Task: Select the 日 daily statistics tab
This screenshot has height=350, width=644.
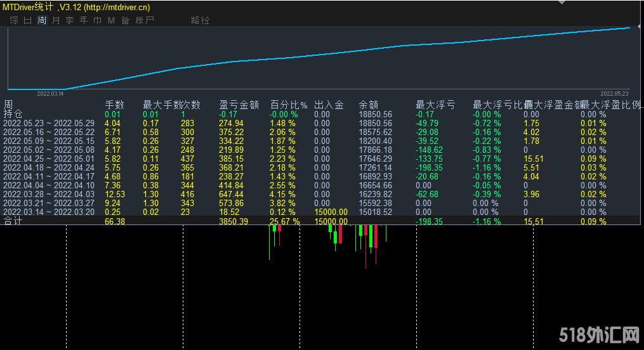Action: pos(28,20)
